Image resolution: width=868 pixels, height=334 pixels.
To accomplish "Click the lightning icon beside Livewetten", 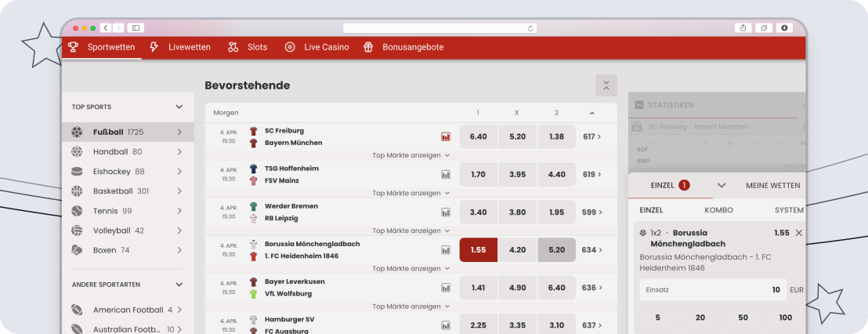I will pyautogui.click(x=154, y=47).
